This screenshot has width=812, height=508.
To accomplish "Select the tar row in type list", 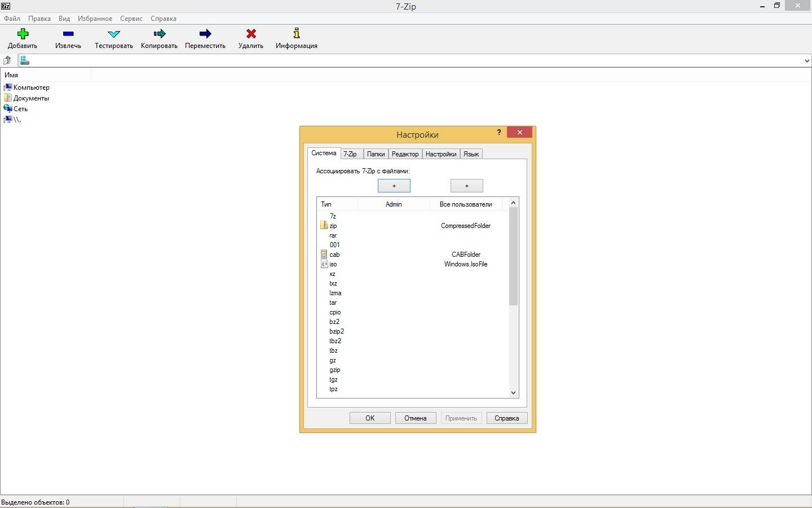I will 412,303.
